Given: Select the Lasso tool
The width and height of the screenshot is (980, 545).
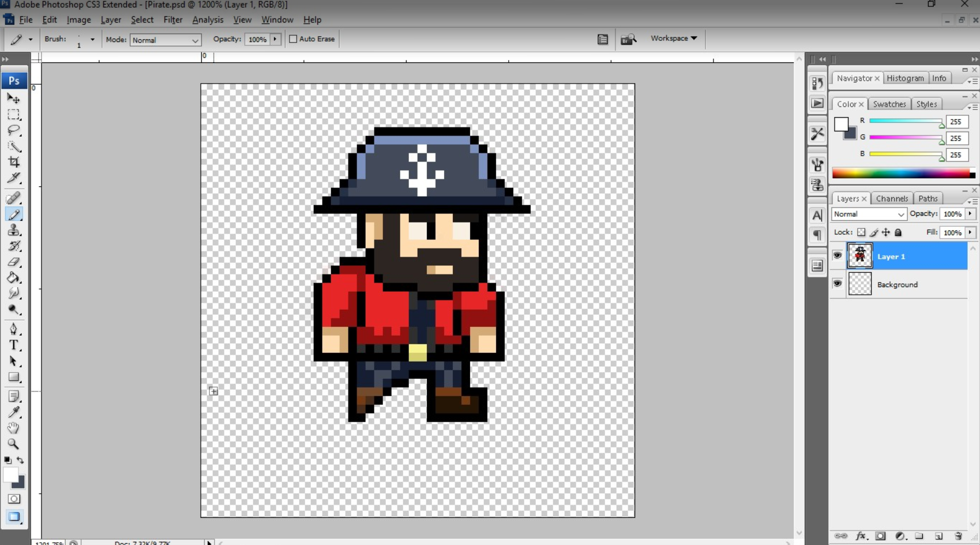Looking at the screenshot, I should [14, 130].
